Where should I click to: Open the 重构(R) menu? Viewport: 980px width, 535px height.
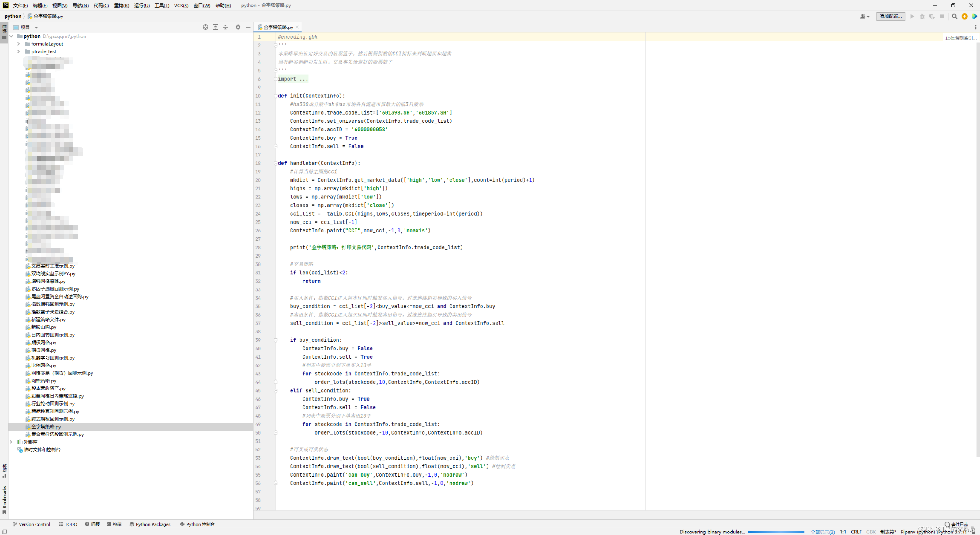[x=121, y=5]
